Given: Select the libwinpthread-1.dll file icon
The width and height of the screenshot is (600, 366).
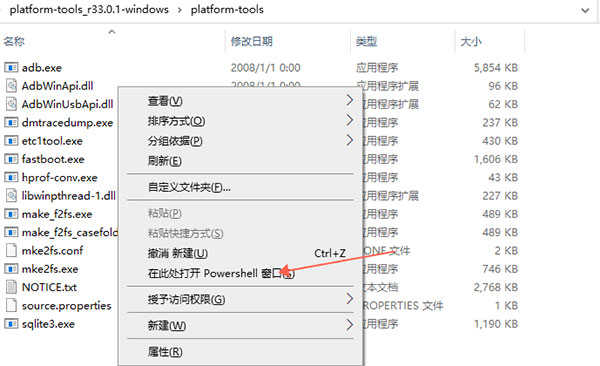Looking at the screenshot, I should click(12, 196).
